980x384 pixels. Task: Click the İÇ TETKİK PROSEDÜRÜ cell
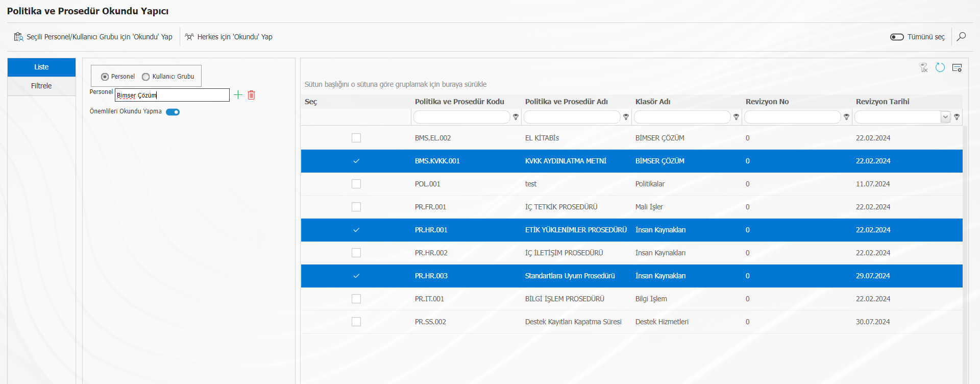tap(561, 207)
